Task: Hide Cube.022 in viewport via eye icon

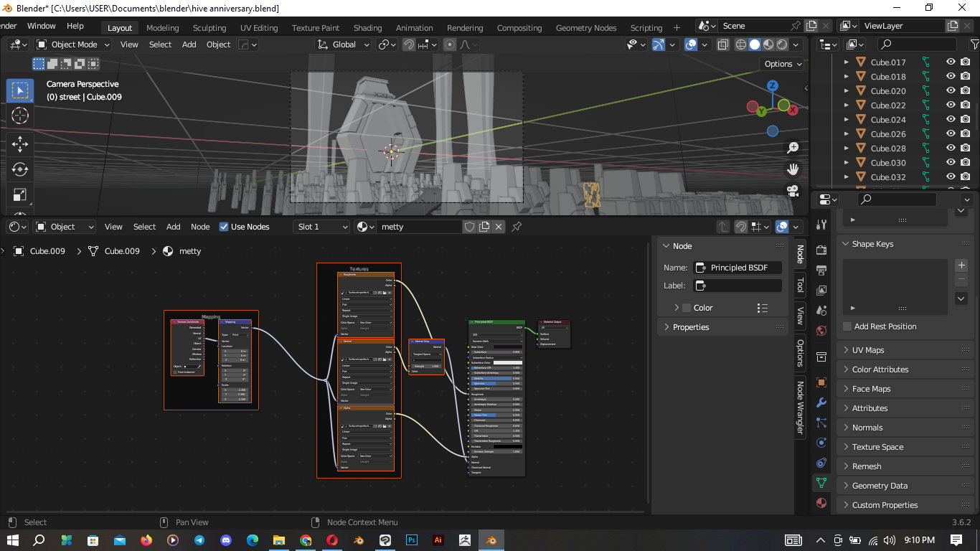Action: (x=951, y=105)
